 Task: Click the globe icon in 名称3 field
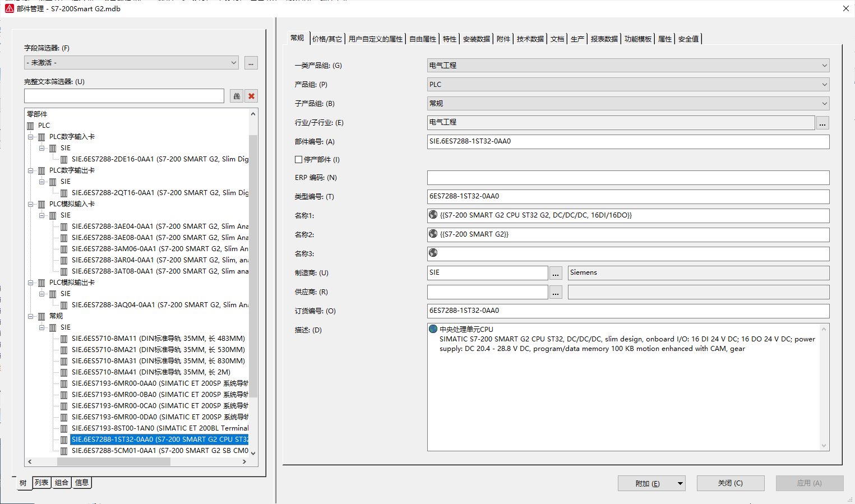coord(433,253)
